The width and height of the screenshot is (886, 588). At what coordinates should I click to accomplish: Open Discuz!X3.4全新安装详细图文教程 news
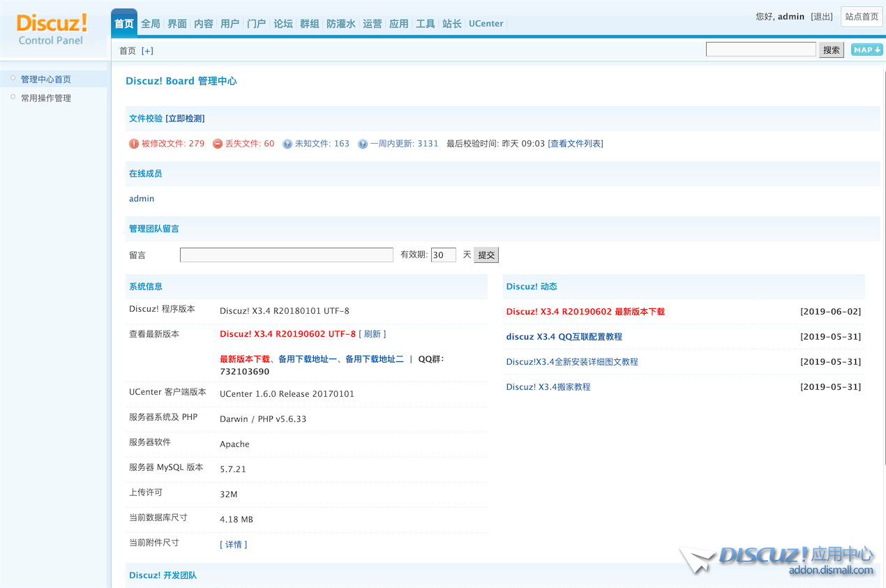(x=572, y=362)
